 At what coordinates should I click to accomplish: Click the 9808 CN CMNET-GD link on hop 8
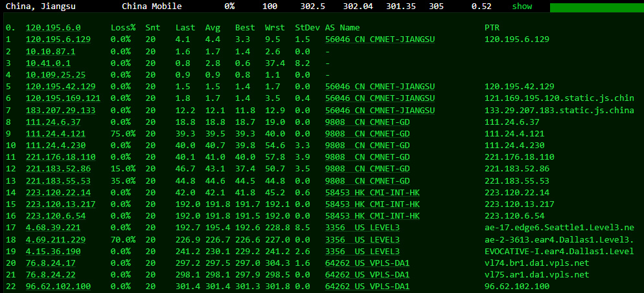[367, 122]
